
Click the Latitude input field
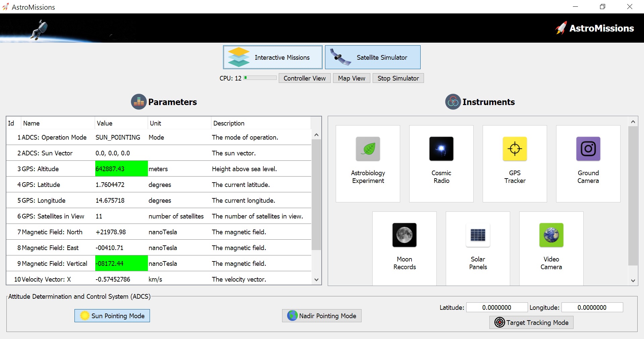click(497, 307)
